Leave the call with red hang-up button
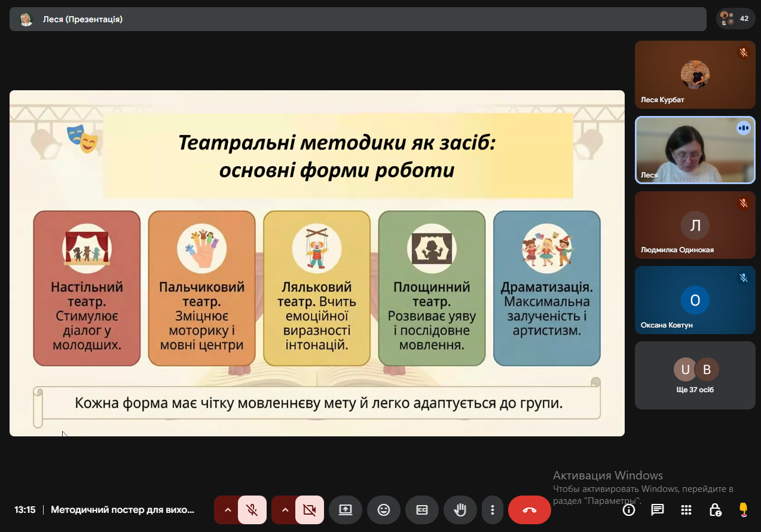This screenshot has width=761, height=532. 529,510
